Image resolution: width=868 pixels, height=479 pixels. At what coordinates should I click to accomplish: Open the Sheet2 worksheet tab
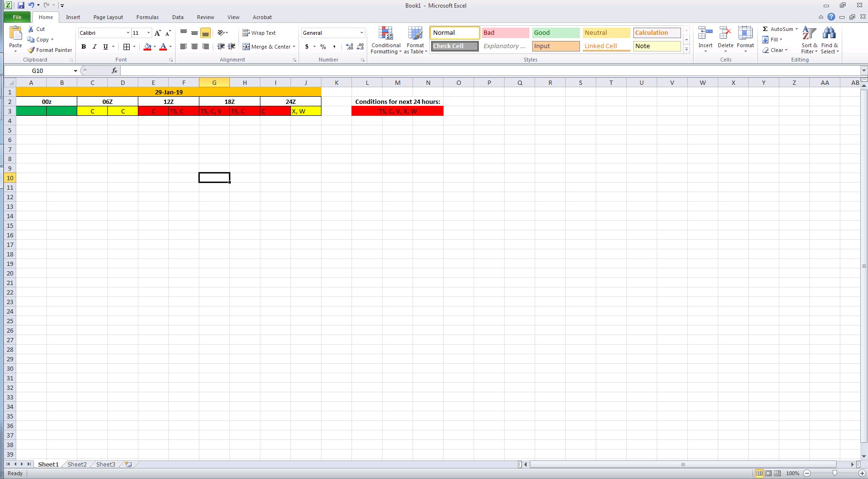coord(77,464)
